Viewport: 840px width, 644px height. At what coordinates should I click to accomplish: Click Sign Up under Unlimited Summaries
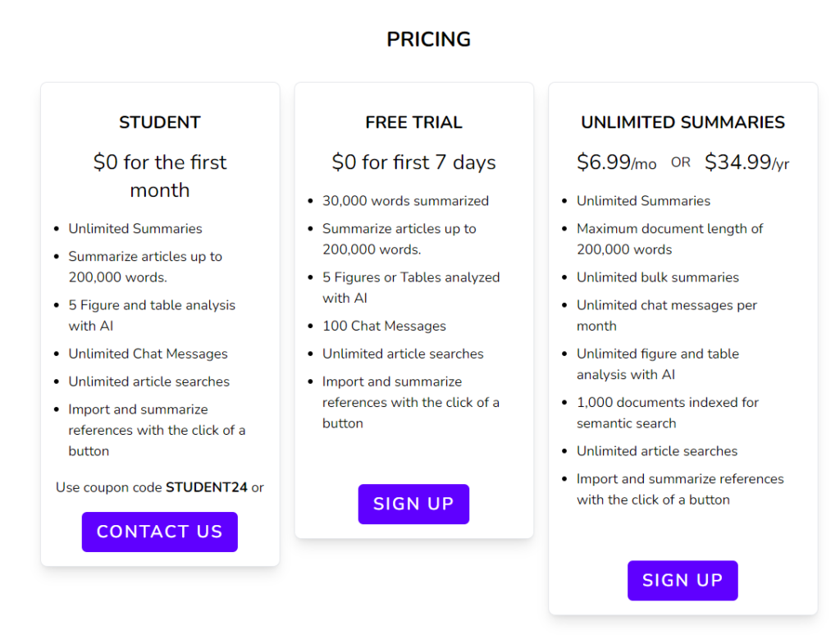tap(682, 580)
